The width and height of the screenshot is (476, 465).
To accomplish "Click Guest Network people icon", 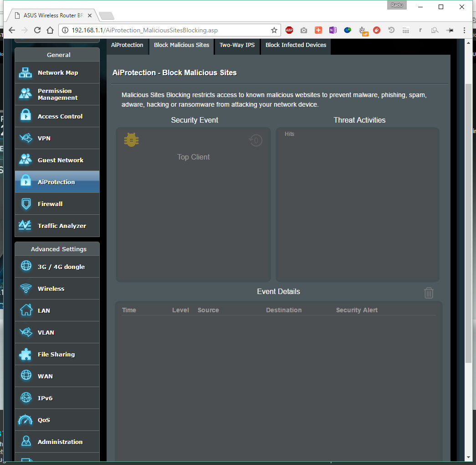I will (x=26, y=159).
